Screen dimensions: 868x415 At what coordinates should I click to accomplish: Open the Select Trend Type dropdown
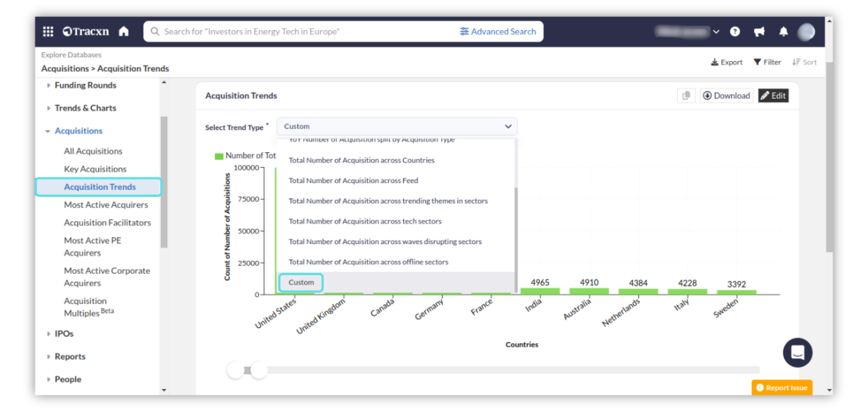(x=397, y=126)
